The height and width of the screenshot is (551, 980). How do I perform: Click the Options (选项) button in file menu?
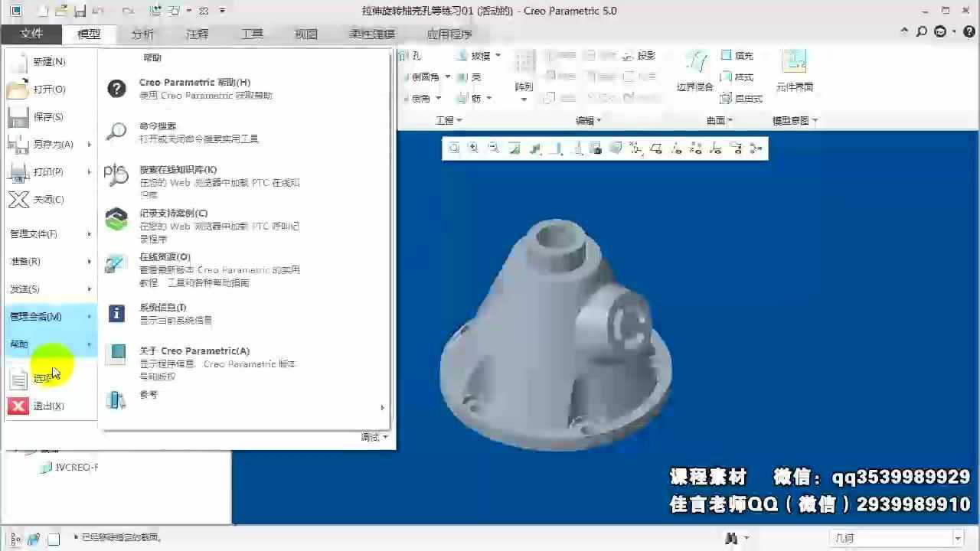point(42,378)
